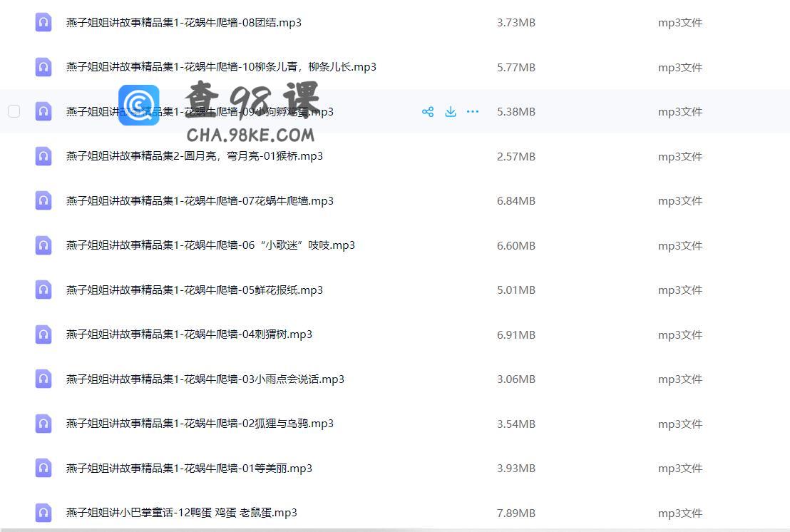Open the more-options ellipsis menu for highlighted file
The height and width of the screenshot is (532, 790).
point(473,111)
